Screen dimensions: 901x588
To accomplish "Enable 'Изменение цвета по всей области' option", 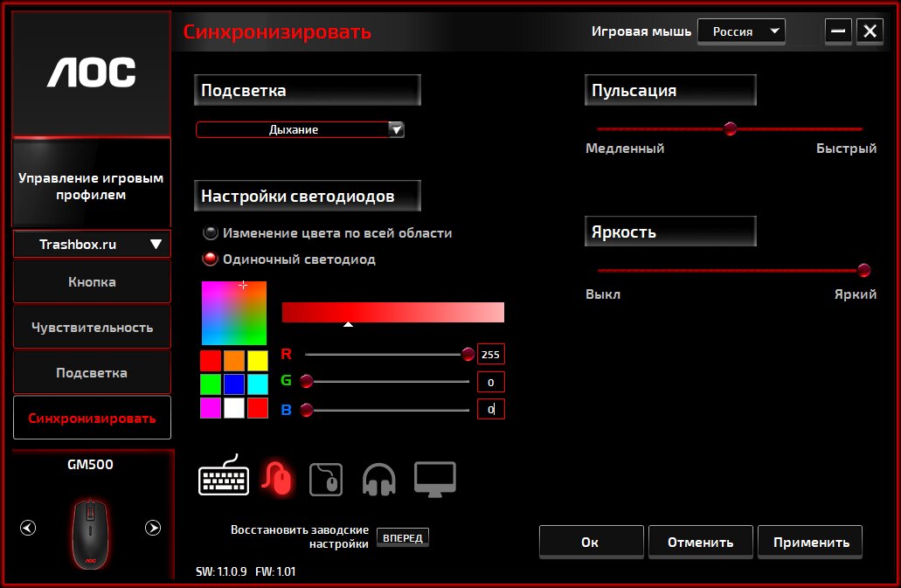I will coord(211,233).
